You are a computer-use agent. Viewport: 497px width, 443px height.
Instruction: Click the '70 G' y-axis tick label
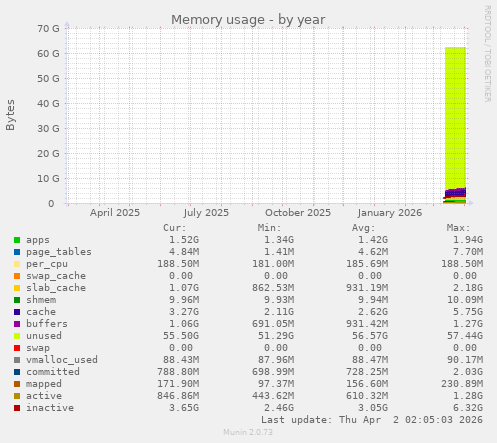[48, 29]
